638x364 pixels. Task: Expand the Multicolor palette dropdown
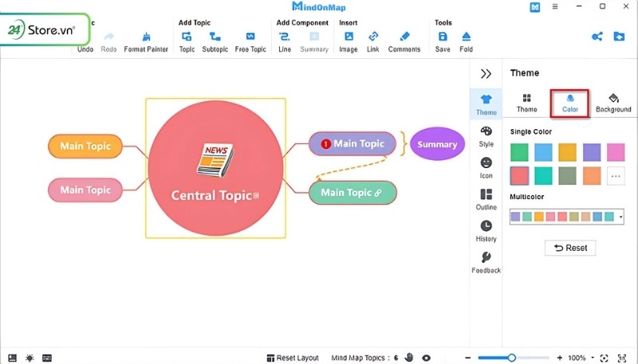(x=620, y=217)
